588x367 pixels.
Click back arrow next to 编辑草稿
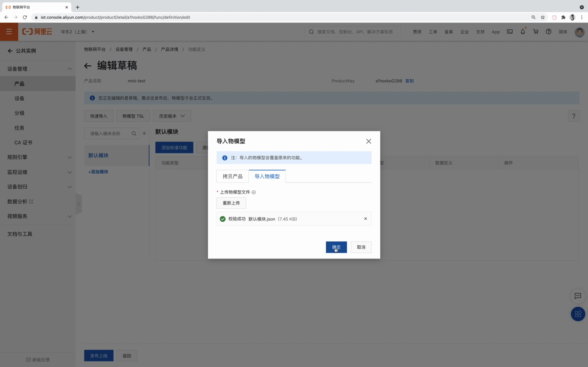[x=87, y=66]
